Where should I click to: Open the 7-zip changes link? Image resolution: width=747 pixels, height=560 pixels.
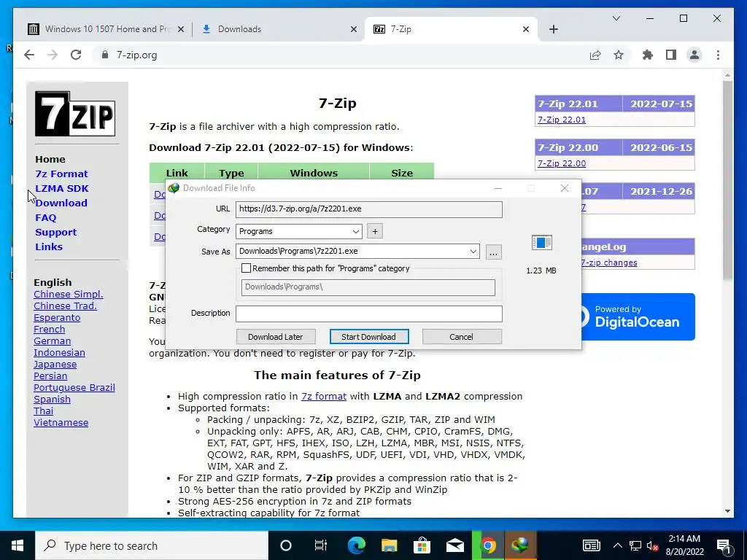coord(609,262)
